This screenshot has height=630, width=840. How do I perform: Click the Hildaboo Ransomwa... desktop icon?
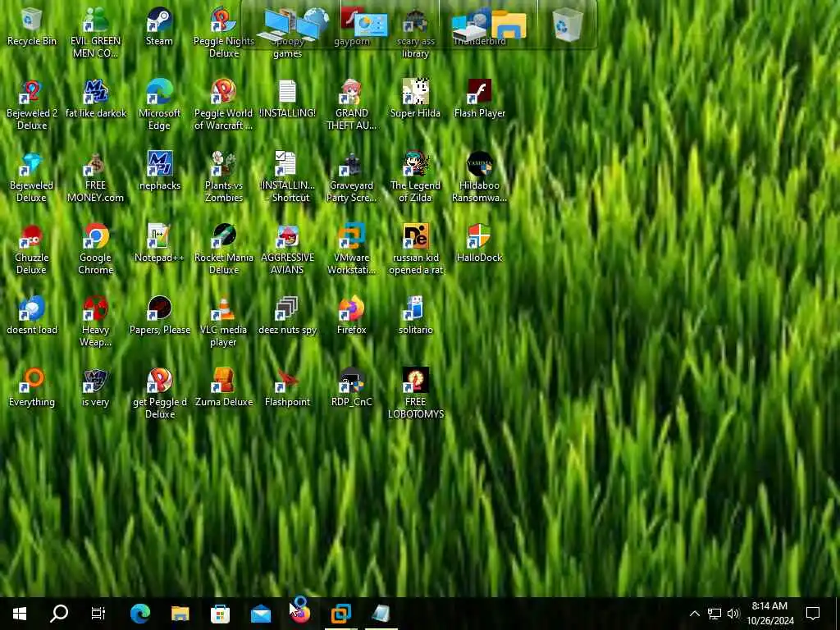[479, 177]
